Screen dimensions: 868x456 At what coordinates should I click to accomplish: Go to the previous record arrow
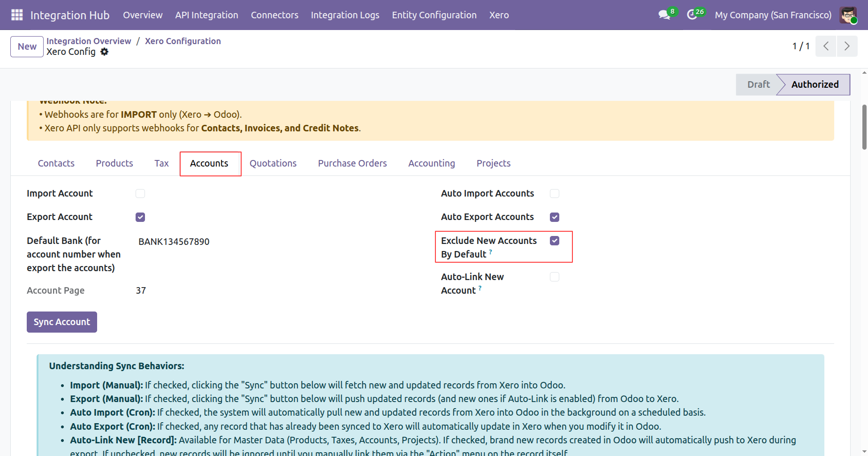coord(826,46)
